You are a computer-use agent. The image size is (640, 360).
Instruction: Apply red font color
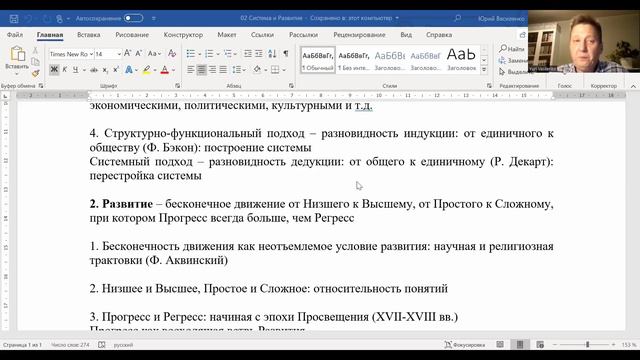point(164,70)
